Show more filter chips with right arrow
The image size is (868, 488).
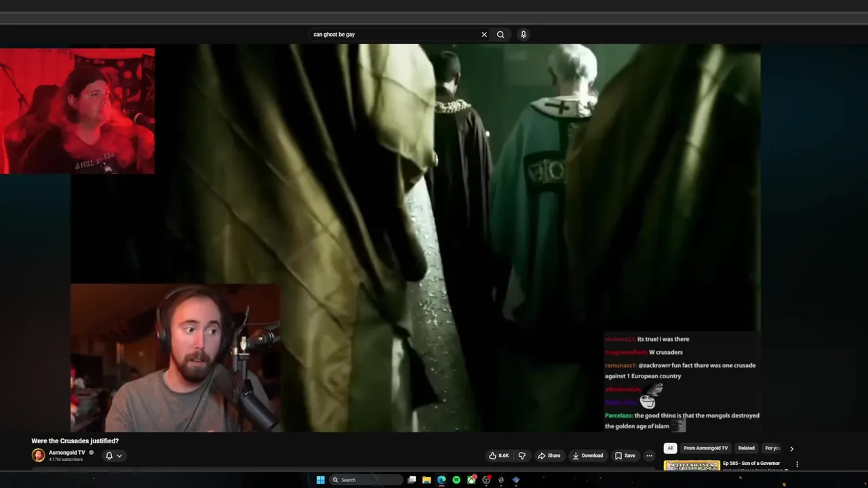click(791, 449)
